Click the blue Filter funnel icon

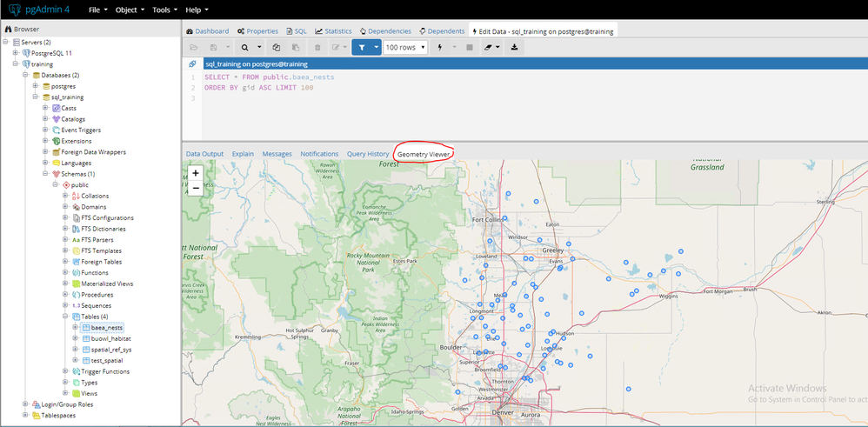pyautogui.click(x=362, y=48)
